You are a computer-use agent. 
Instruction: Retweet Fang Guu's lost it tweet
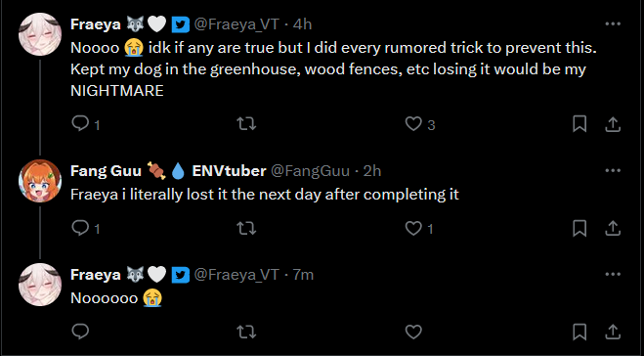[247, 228]
